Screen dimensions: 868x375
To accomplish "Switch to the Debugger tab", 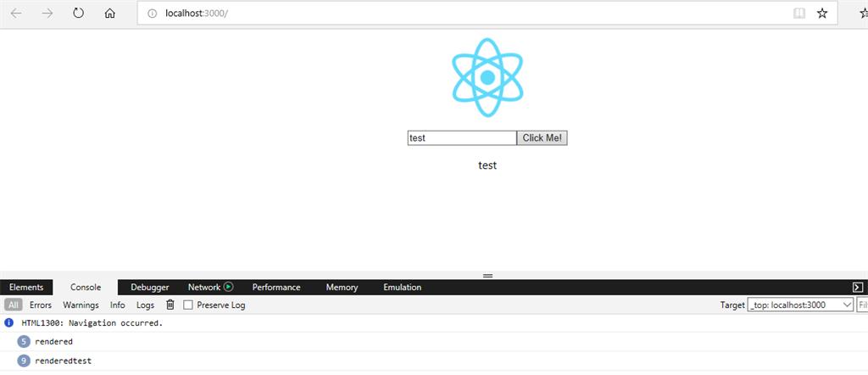I will (x=149, y=287).
